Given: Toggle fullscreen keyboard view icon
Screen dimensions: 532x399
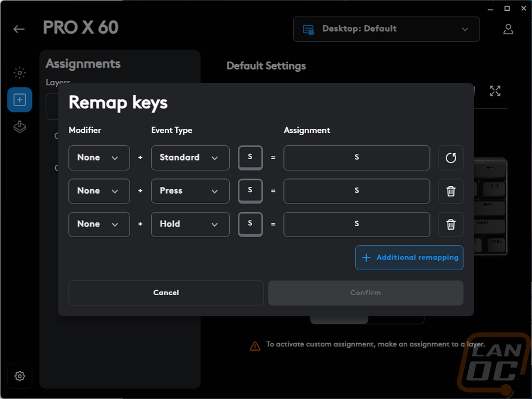Looking at the screenshot, I should 495,91.
